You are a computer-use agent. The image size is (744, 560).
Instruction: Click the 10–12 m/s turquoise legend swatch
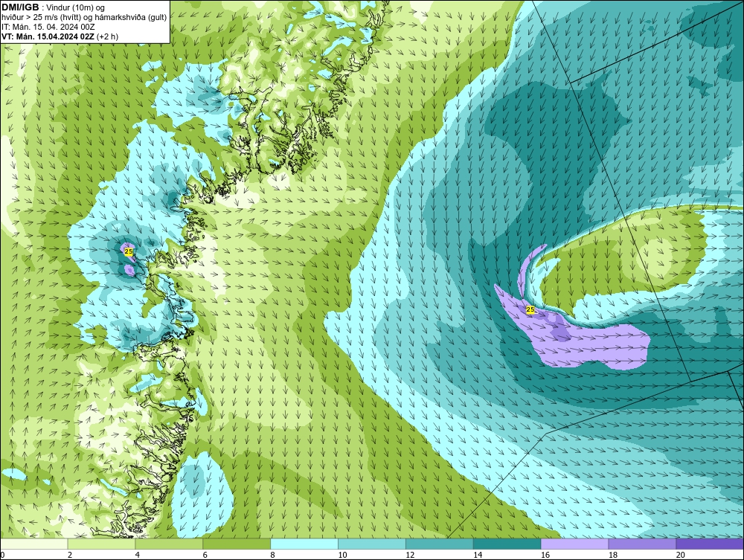372,544
